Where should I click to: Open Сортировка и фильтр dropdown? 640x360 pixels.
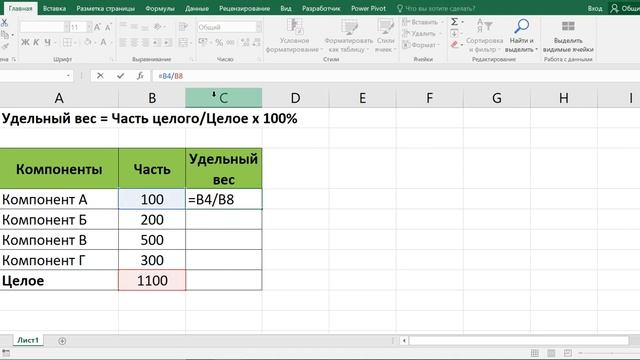[x=484, y=36]
